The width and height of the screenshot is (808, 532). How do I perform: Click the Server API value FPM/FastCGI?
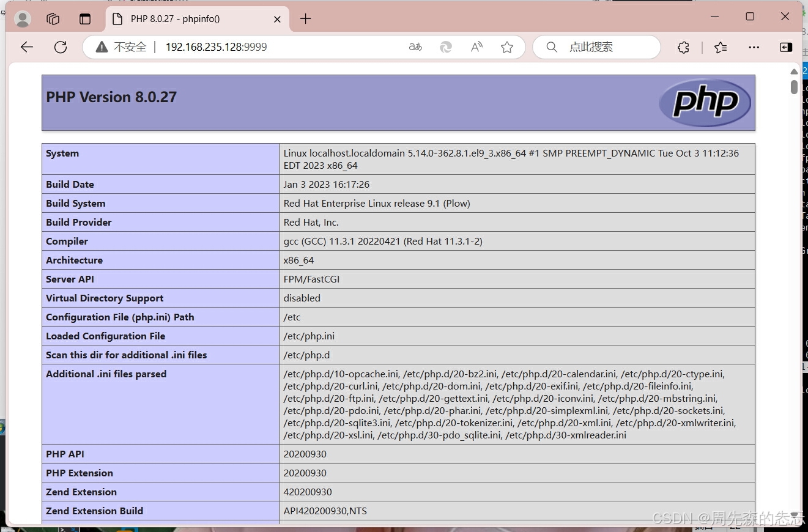coord(311,279)
